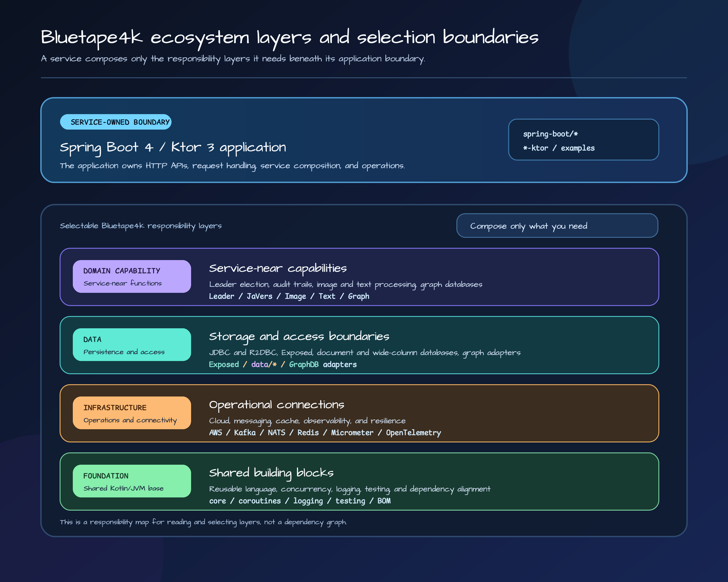Click 'Spring Boot 4 / Ktor 3 application' heading
This screenshot has height=582, width=728.
point(173,148)
